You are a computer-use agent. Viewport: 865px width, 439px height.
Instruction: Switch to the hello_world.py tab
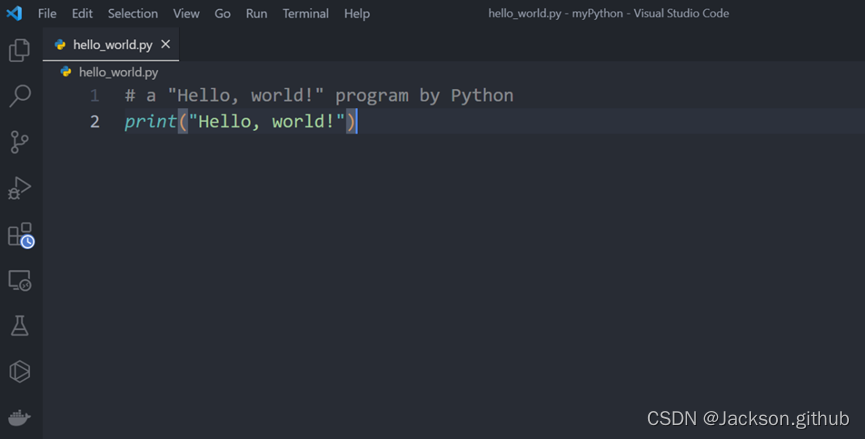coord(111,45)
